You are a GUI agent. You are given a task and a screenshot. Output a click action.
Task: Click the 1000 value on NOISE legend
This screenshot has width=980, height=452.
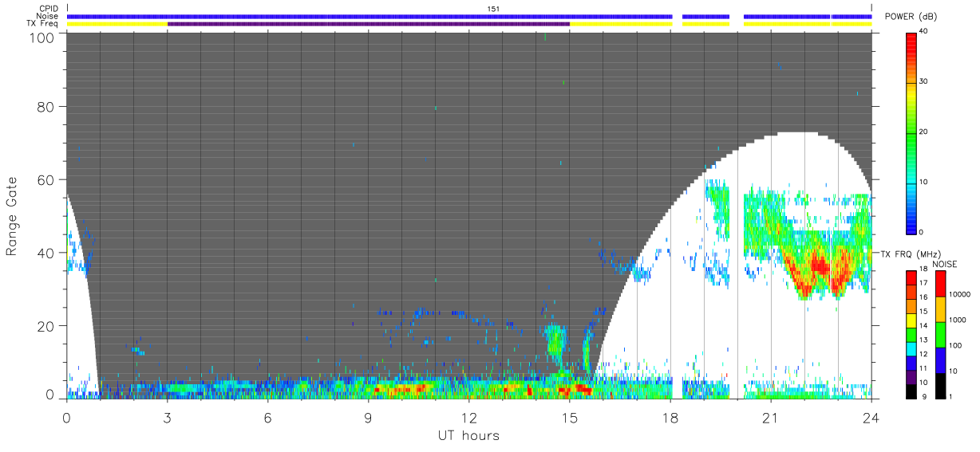(x=958, y=319)
